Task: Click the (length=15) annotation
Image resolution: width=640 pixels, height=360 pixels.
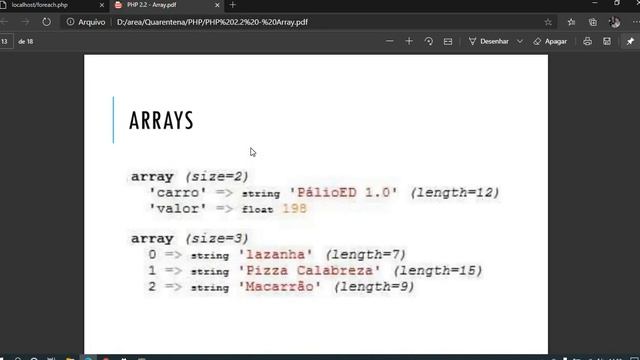Action: (x=438, y=271)
